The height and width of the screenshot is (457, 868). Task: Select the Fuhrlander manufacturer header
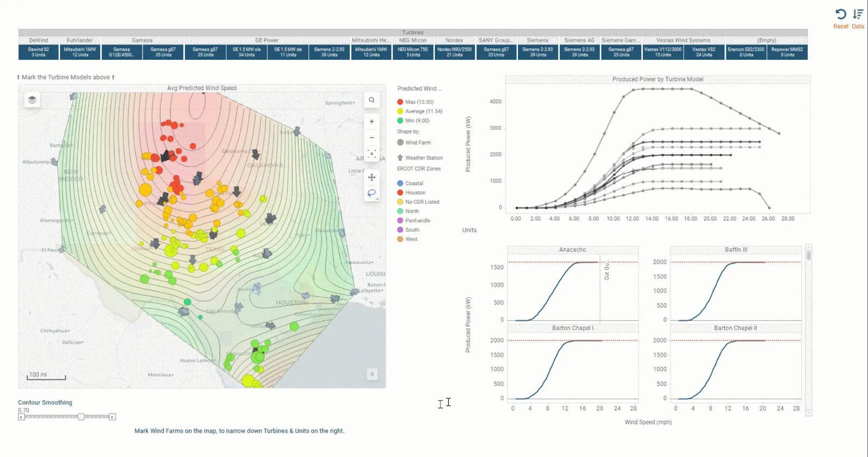tap(80, 40)
